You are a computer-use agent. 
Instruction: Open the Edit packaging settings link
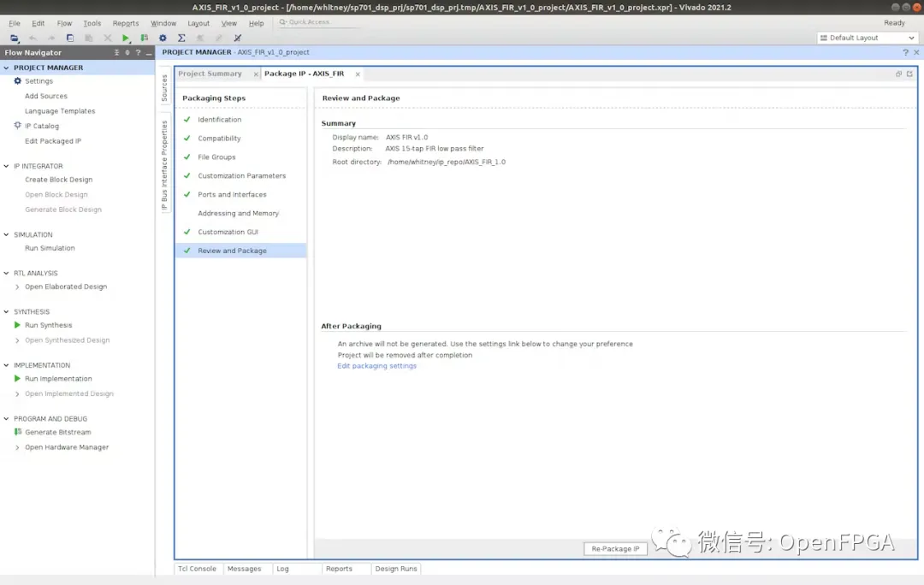(x=376, y=366)
